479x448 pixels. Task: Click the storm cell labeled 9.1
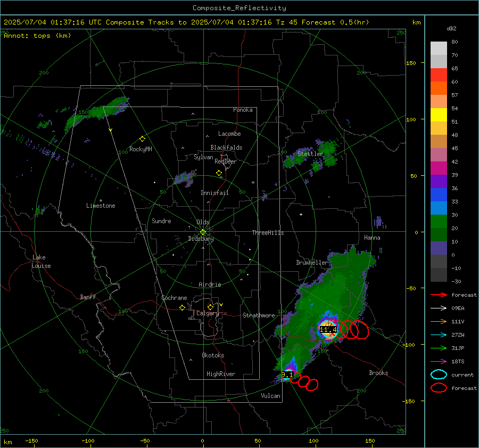(287, 374)
